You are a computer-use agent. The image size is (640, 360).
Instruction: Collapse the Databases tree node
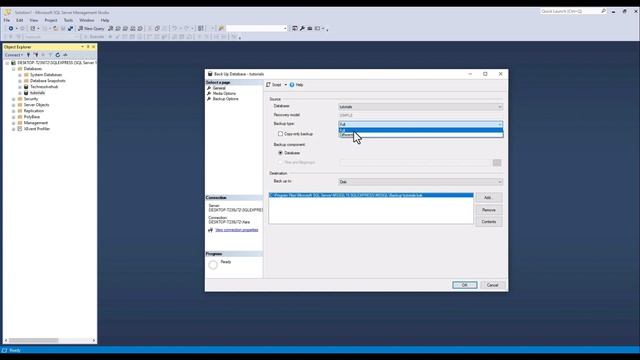point(13,69)
